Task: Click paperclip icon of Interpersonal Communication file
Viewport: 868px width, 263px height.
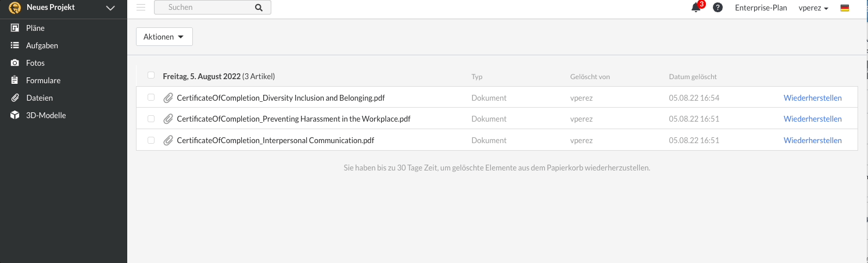Action: click(168, 140)
